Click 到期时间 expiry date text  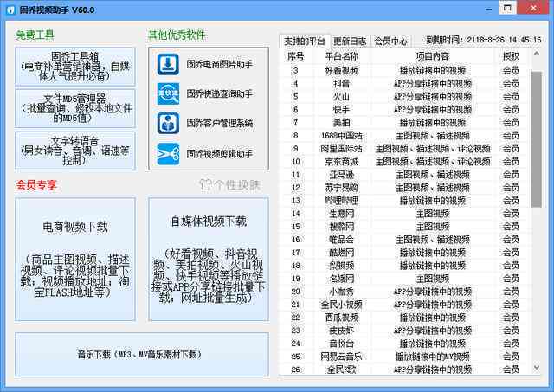[x=484, y=40]
